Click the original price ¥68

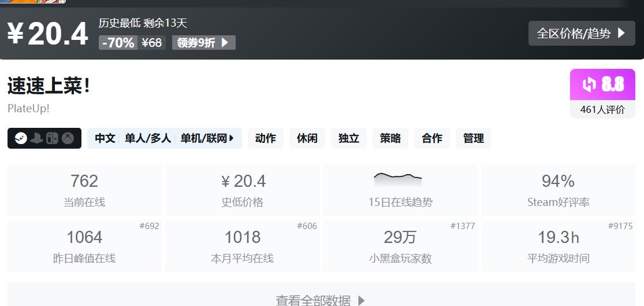pos(151,42)
